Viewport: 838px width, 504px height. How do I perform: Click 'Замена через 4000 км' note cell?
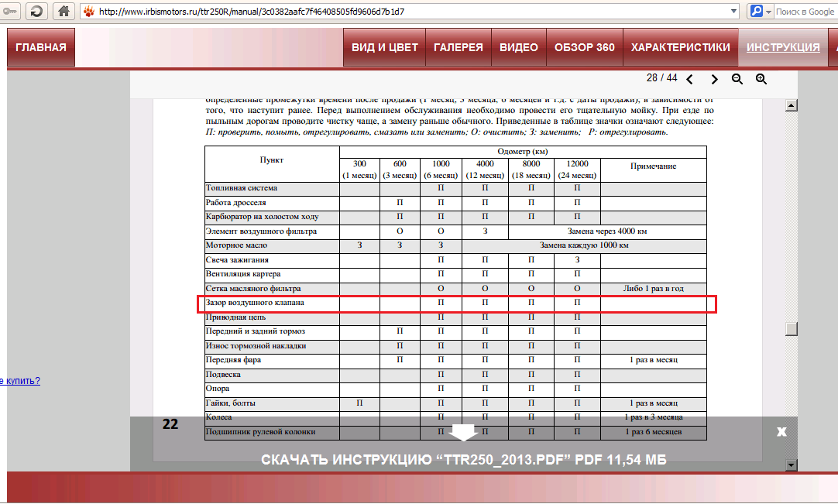click(607, 231)
